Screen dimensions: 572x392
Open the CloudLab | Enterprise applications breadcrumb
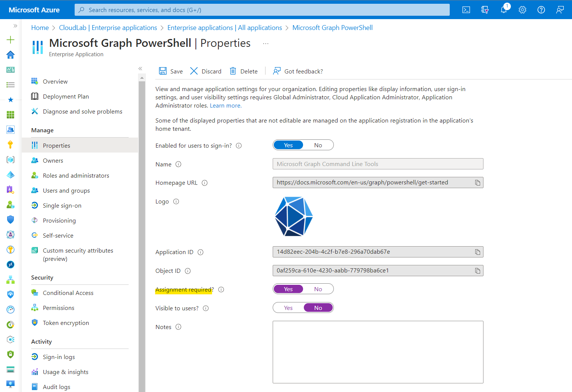pos(108,28)
